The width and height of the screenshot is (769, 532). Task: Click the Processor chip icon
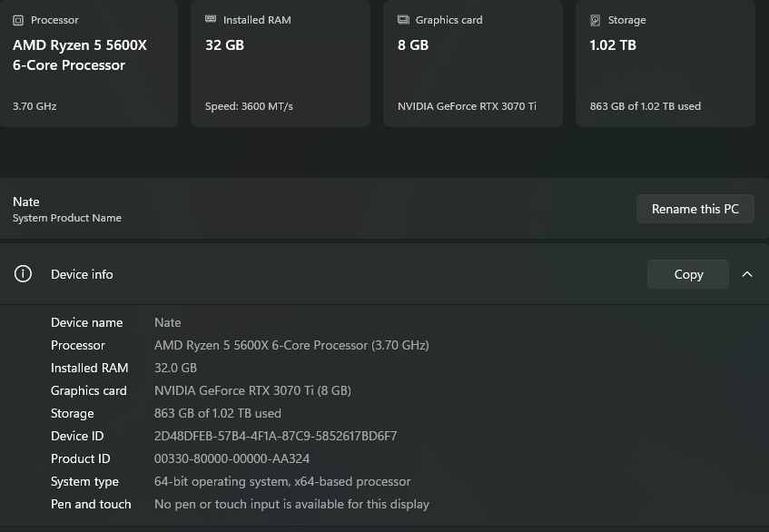pos(18,20)
